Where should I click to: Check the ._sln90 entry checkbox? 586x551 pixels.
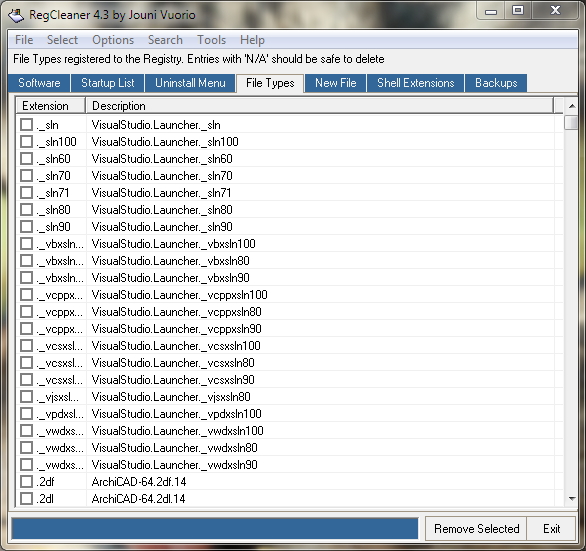pos(27,227)
